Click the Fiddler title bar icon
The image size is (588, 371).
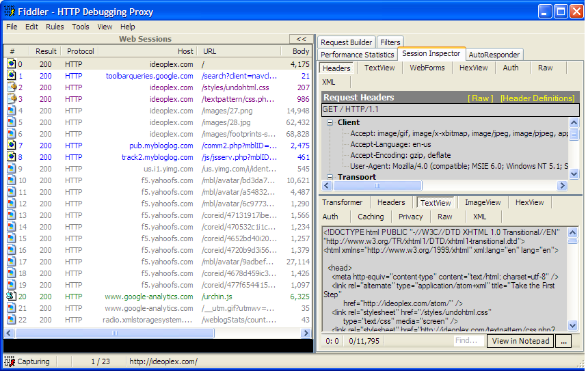click(10, 11)
